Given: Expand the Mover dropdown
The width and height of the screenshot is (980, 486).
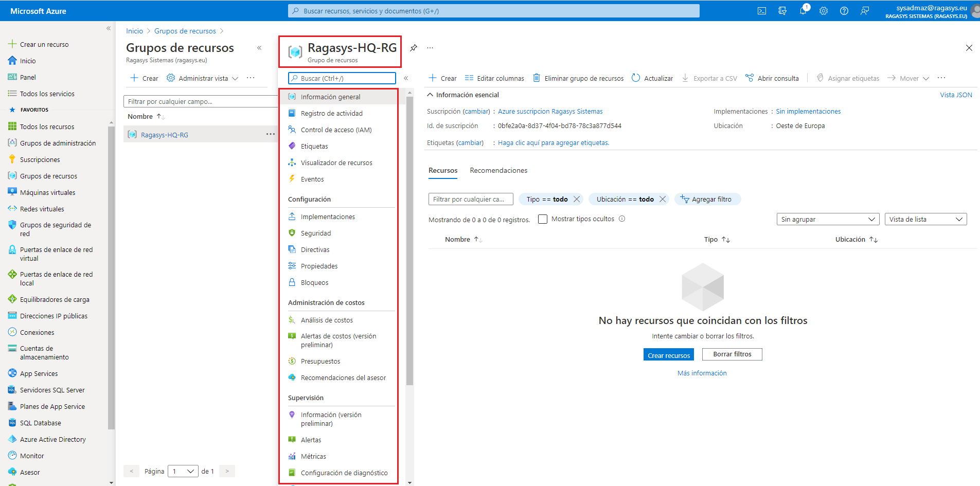Looking at the screenshot, I should coord(908,78).
